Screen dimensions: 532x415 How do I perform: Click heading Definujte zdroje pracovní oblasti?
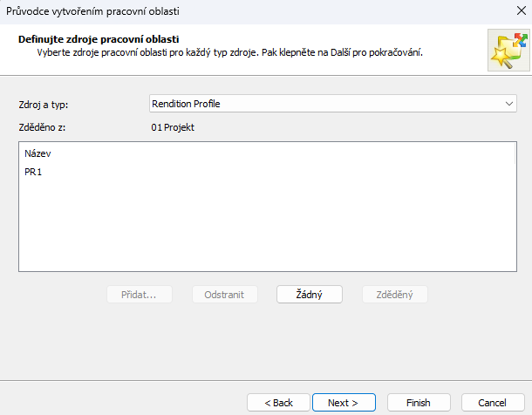pyautogui.click(x=99, y=40)
